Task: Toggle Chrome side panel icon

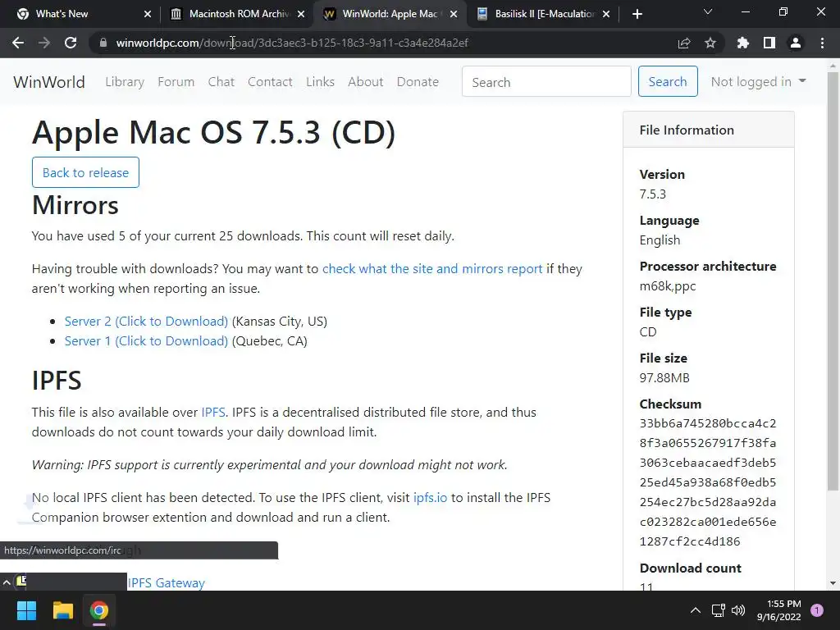Action: coord(769,43)
